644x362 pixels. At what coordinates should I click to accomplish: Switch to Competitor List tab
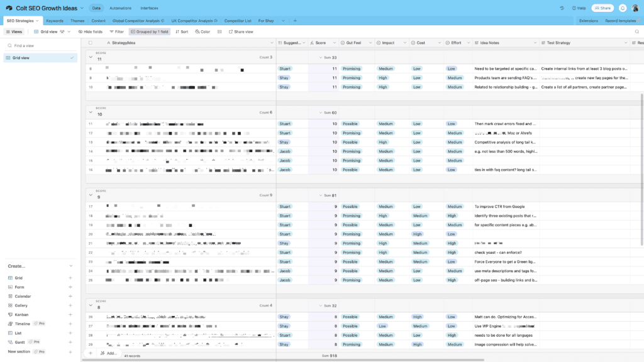[x=237, y=21]
